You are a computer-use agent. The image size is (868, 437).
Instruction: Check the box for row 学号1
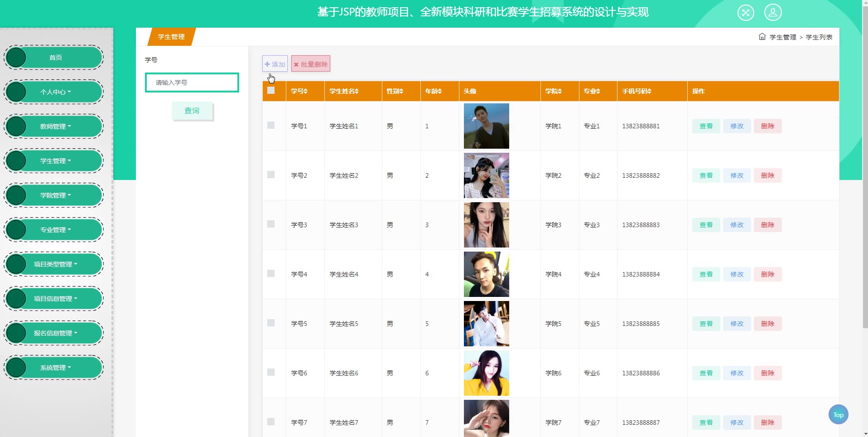(x=271, y=125)
